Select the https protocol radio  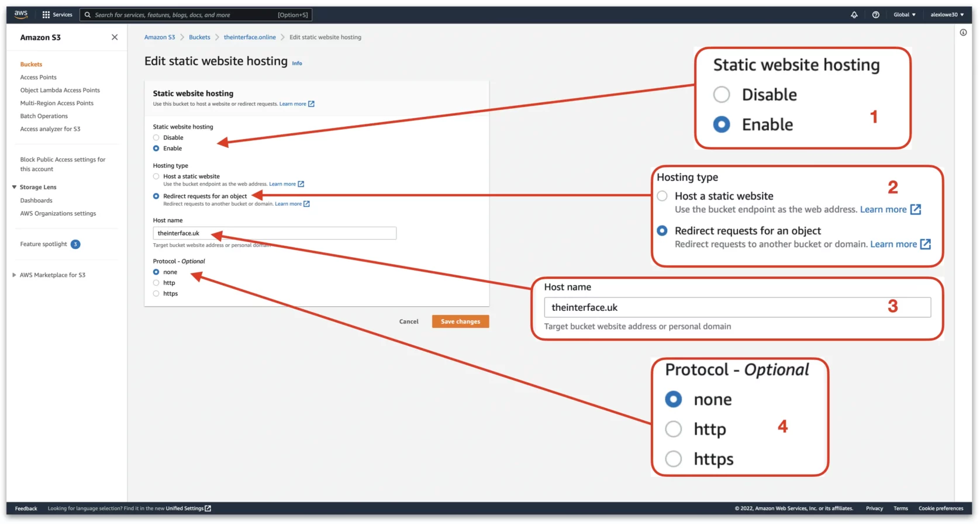(156, 294)
